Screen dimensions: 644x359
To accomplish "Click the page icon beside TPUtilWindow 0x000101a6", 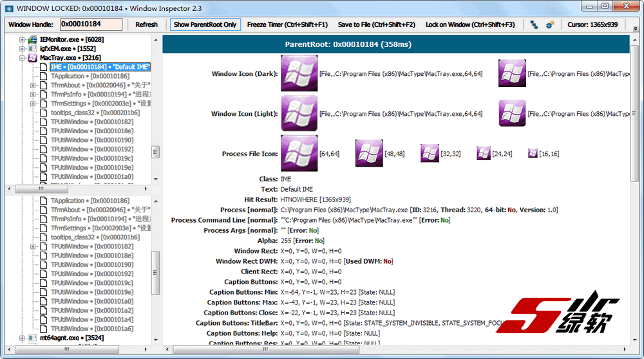I will pyautogui.click(x=44, y=329).
